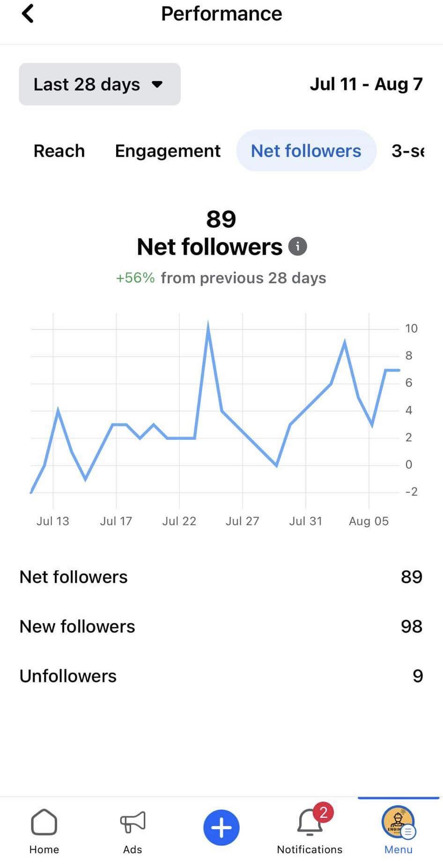Tap the blue plus create button
Screen dimensions: 443x868
pos(221,827)
